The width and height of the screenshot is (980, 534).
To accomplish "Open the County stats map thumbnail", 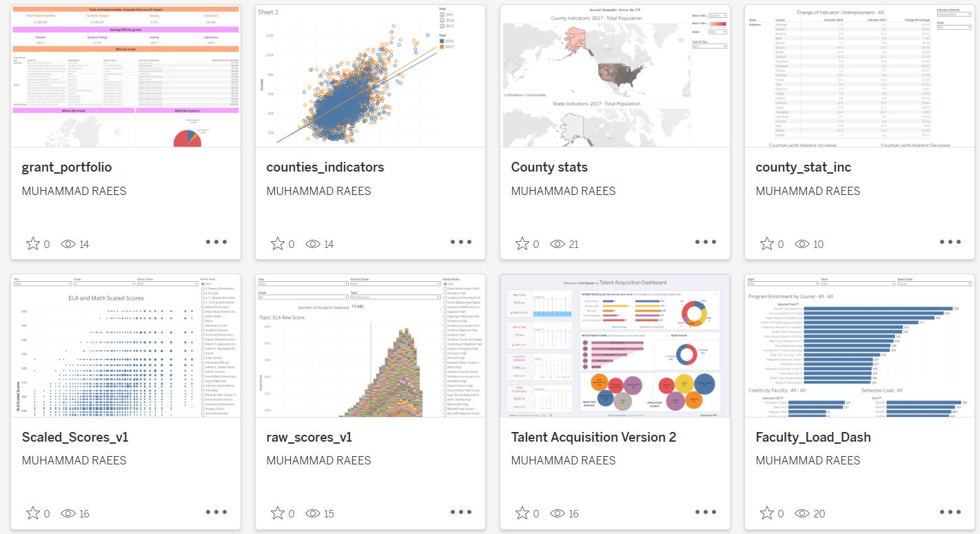I will [x=615, y=76].
